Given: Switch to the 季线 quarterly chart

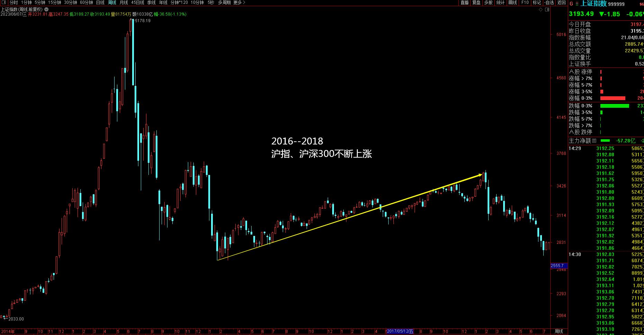Looking at the screenshot, I should click(151, 2).
